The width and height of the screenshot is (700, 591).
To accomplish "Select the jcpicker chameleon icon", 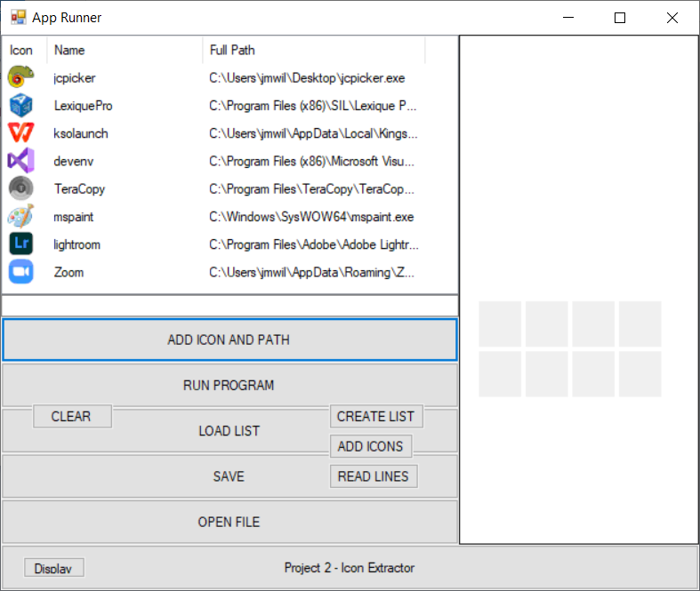I will (21, 76).
